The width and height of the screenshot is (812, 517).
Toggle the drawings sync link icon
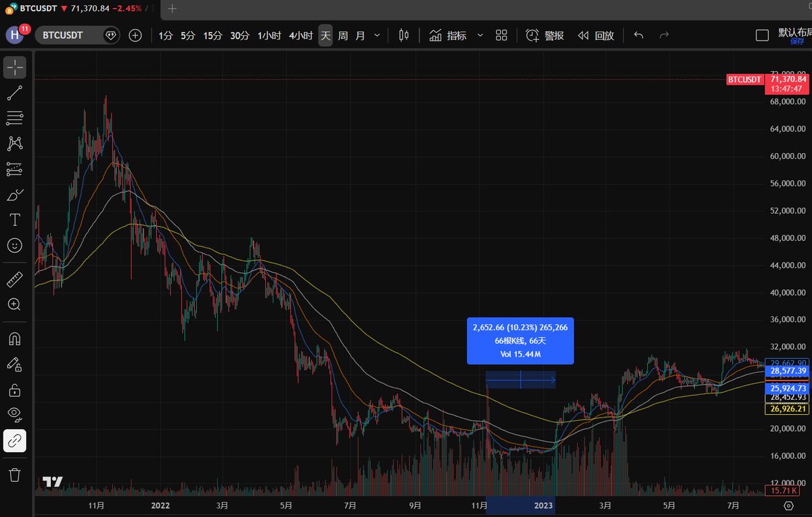15,441
